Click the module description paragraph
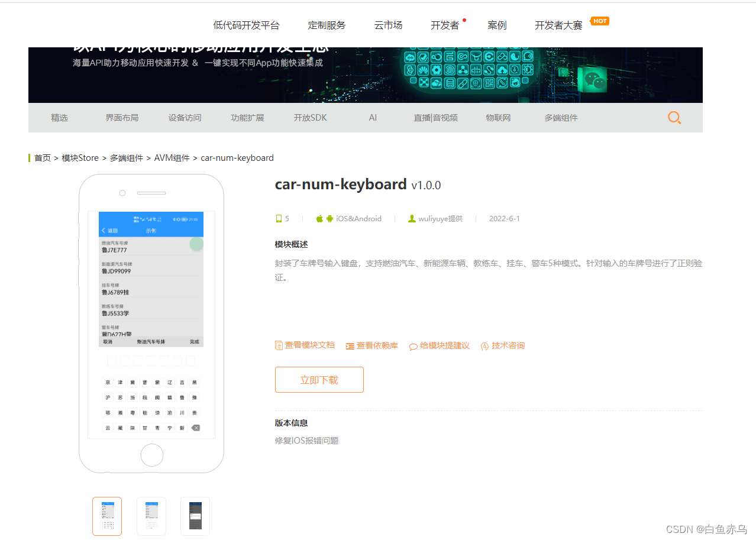 pyautogui.click(x=489, y=270)
